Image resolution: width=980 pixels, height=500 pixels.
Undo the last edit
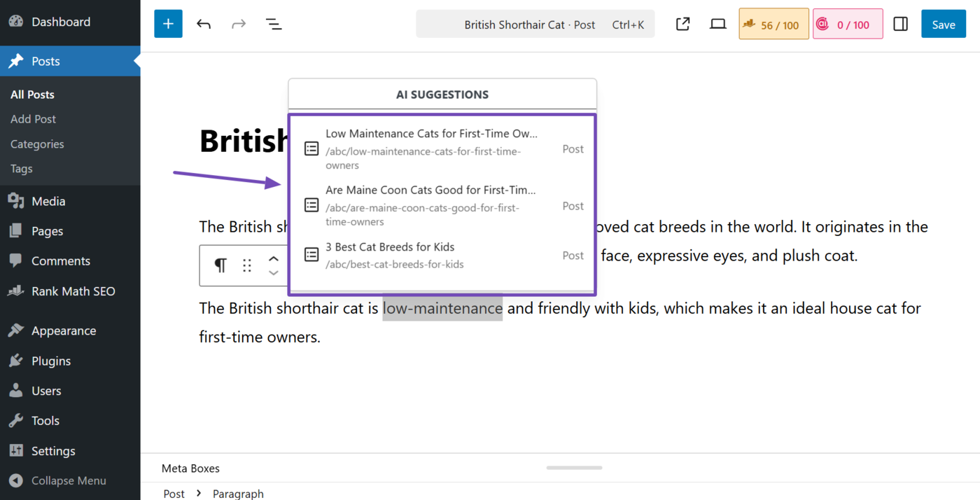[x=204, y=24]
